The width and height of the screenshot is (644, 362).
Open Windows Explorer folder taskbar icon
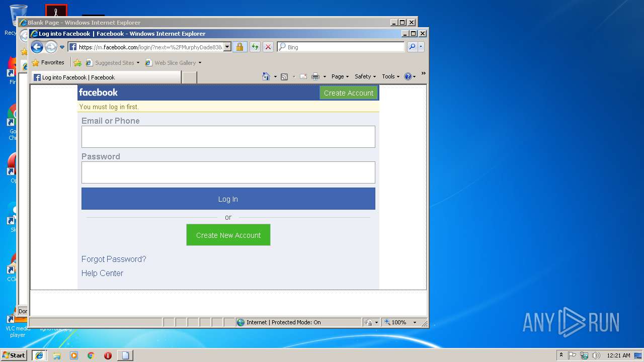[x=57, y=355]
